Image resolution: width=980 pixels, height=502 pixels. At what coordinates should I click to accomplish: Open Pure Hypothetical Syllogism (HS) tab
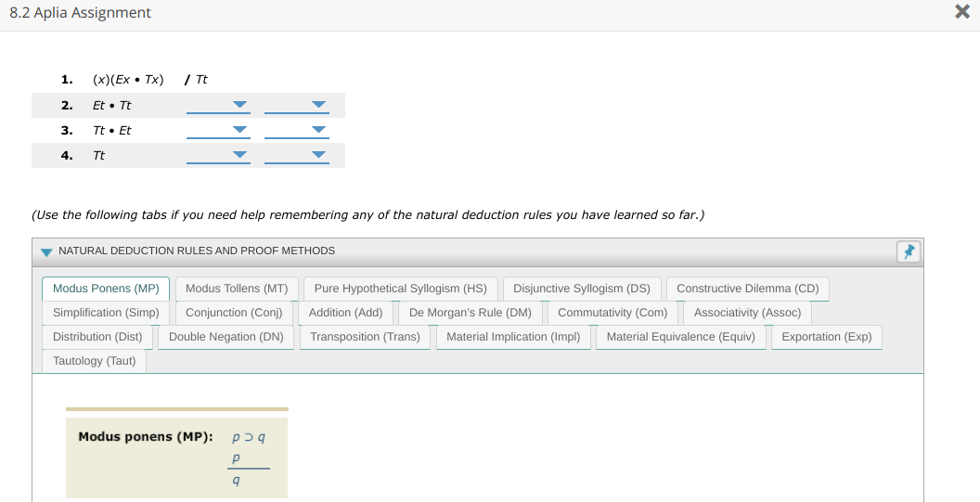point(401,289)
